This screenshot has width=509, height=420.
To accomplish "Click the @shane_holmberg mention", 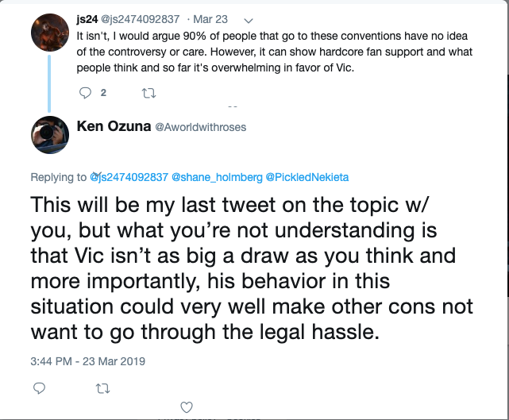I will tap(217, 177).
